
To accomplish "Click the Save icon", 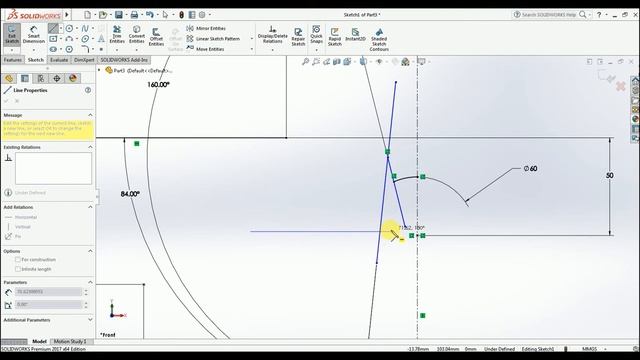I will pyautogui.click(x=118, y=15).
